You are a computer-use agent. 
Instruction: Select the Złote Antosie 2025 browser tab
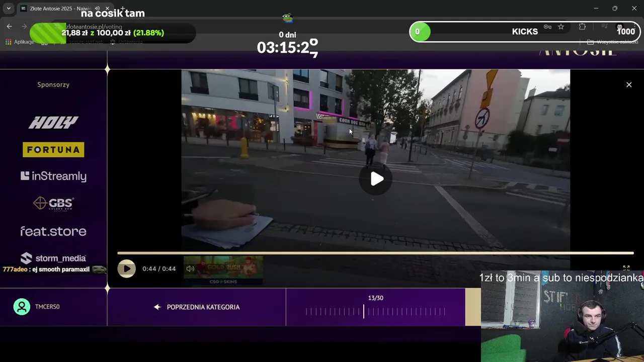[x=65, y=9]
